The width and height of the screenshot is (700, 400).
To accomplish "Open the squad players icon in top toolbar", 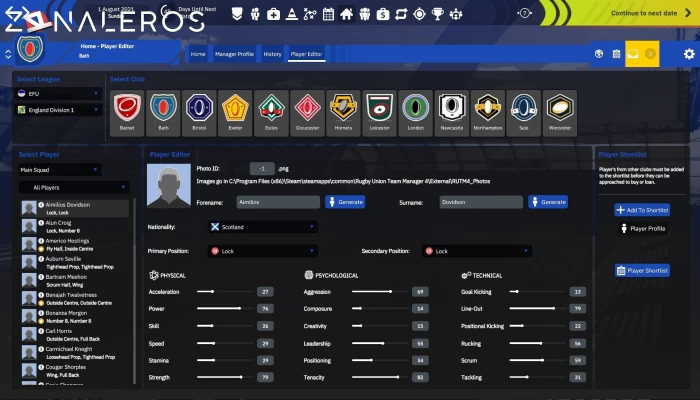I will click(255, 14).
